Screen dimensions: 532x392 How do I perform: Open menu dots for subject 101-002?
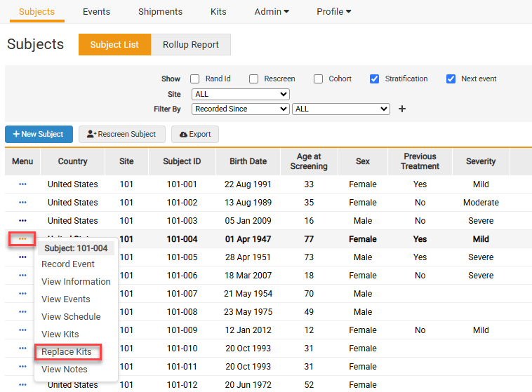click(x=22, y=203)
